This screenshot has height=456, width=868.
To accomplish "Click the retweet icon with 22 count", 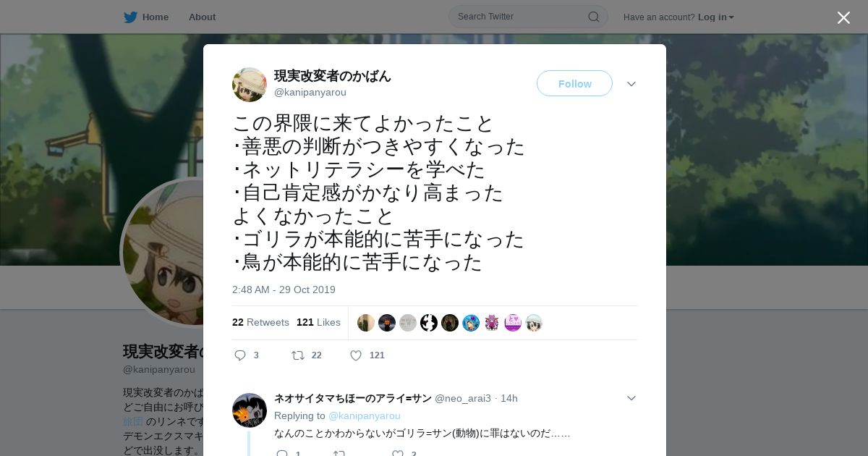I will tap(297, 355).
